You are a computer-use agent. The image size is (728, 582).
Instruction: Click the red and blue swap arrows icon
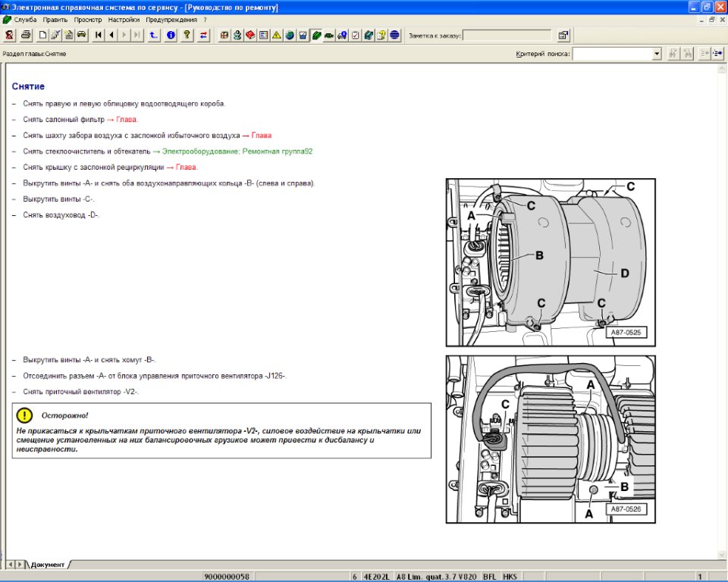(203, 35)
